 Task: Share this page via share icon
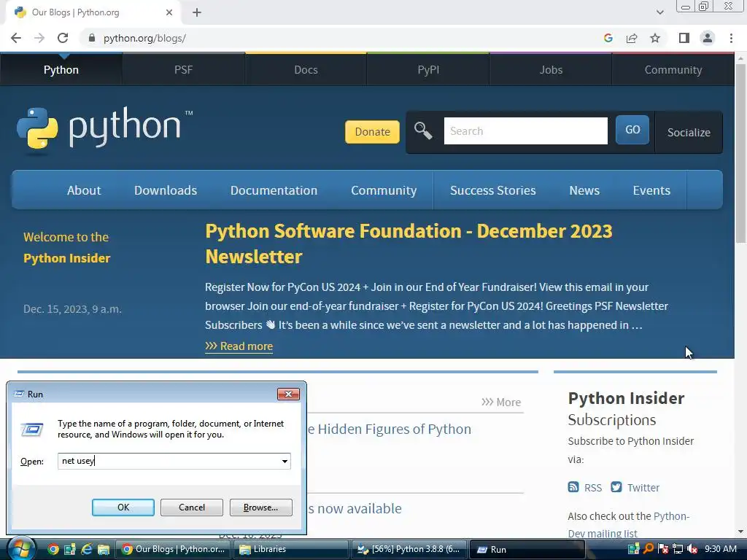click(x=632, y=38)
